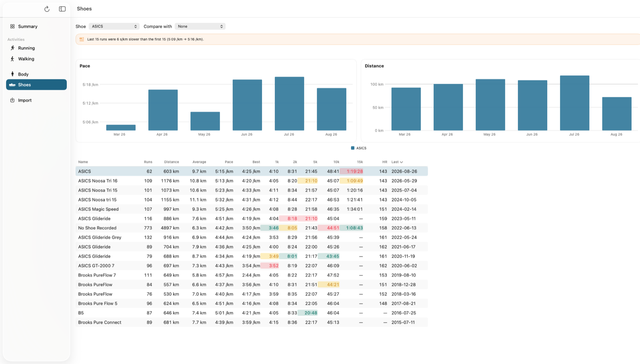The image size is (640, 364).
Task: Sort the table by Average column
Action: point(199,162)
